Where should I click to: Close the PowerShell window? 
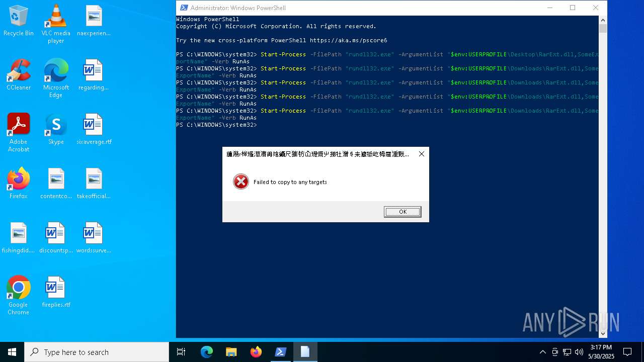point(596,8)
